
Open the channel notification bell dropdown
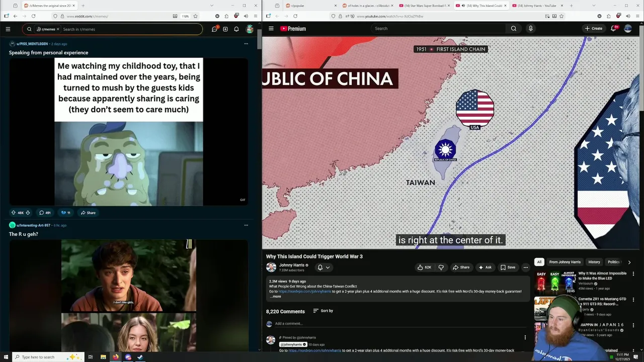point(324,267)
